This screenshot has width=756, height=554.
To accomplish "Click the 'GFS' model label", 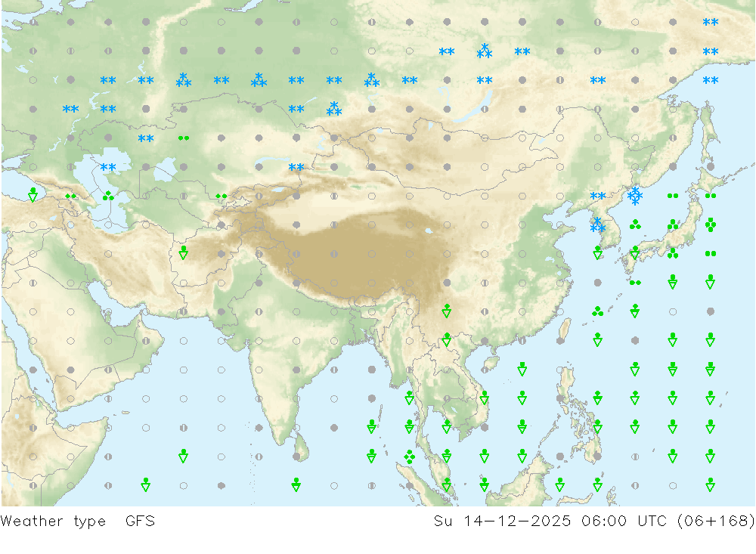I will tap(141, 522).
